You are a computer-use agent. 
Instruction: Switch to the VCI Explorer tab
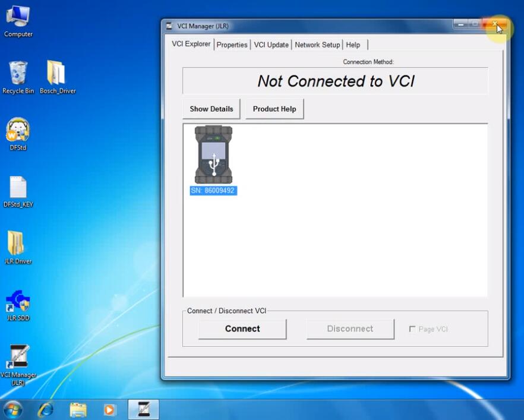[191, 44]
